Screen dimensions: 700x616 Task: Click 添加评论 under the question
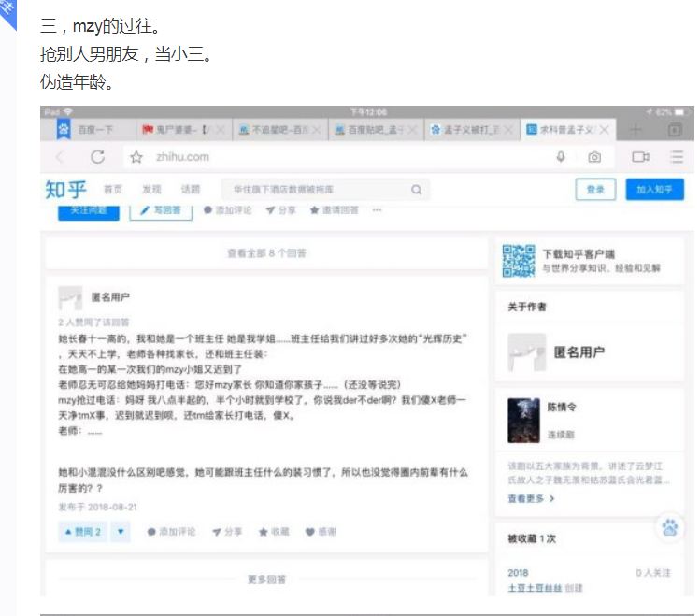point(228,210)
